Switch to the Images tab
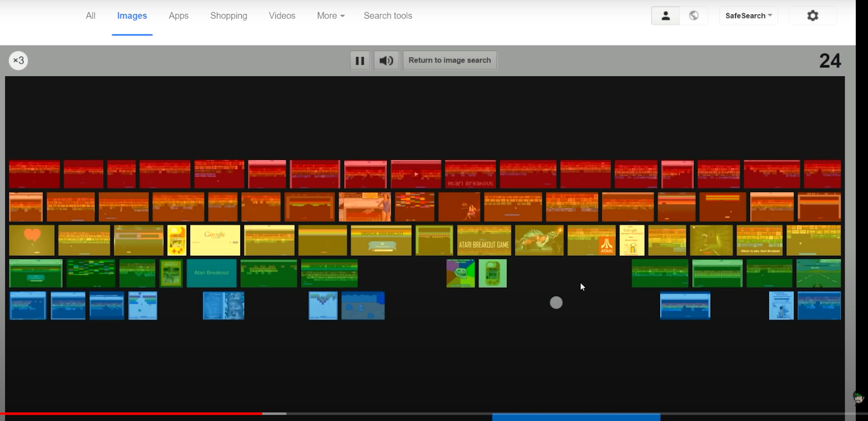868x421 pixels. tap(132, 16)
